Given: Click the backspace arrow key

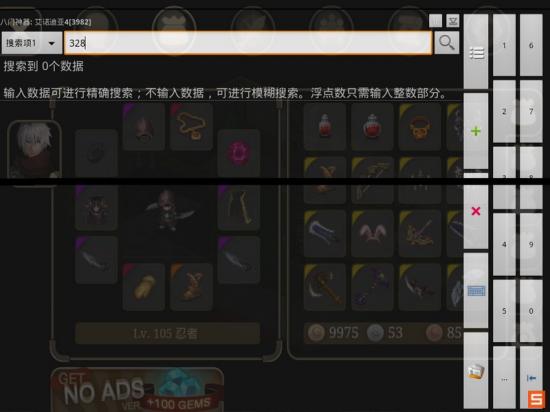Looking at the screenshot, I should coord(531,378).
